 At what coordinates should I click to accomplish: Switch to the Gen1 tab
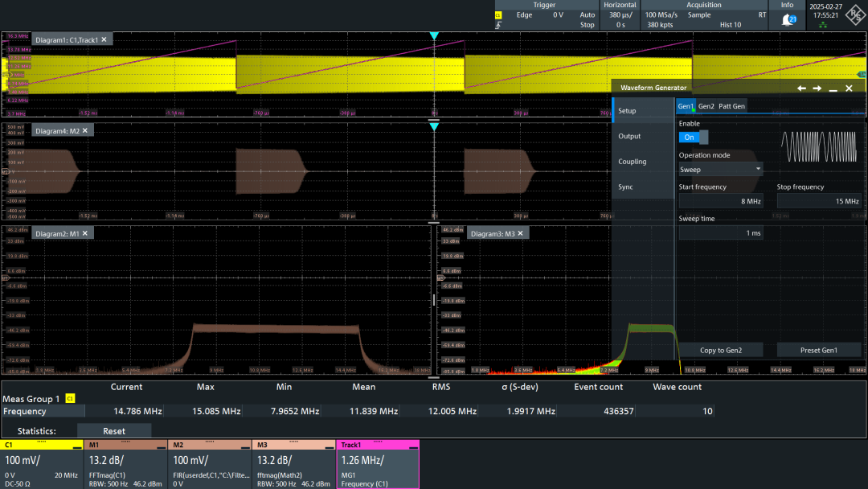coord(686,106)
